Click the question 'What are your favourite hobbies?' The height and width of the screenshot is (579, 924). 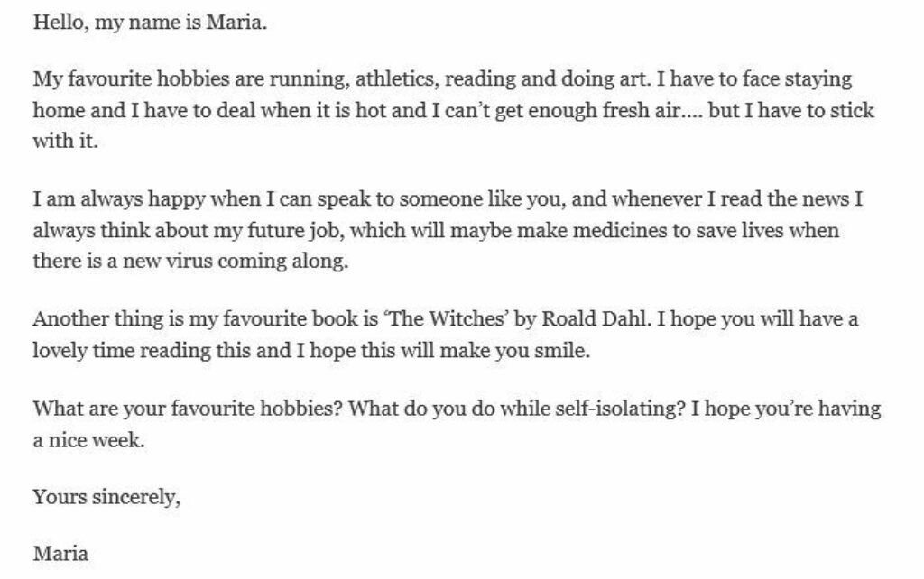pyautogui.click(x=188, y=409)
